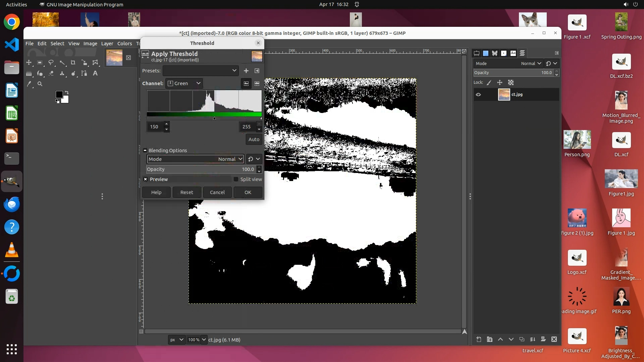Click the green threshold range slider bar
644x362 pixels.
(204, 115)
